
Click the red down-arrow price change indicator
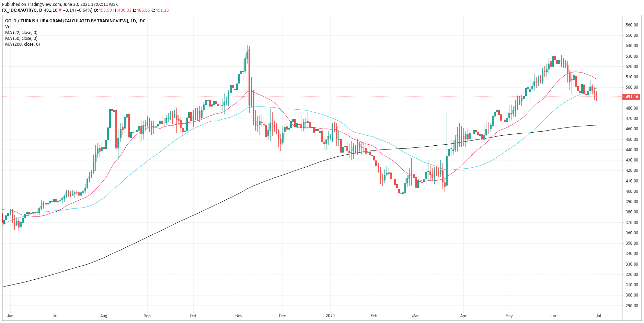pos(60,10)
